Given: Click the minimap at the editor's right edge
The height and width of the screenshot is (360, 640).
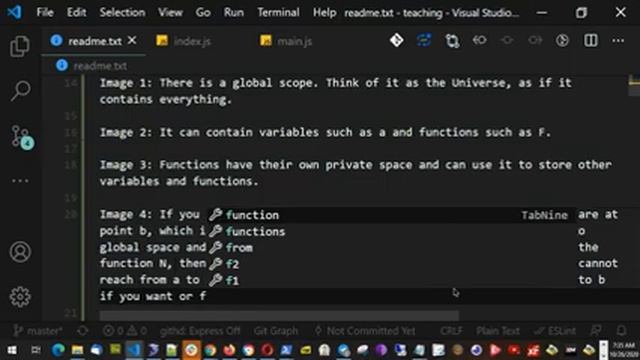Looking at the screenshot, I should click(634, 86).
